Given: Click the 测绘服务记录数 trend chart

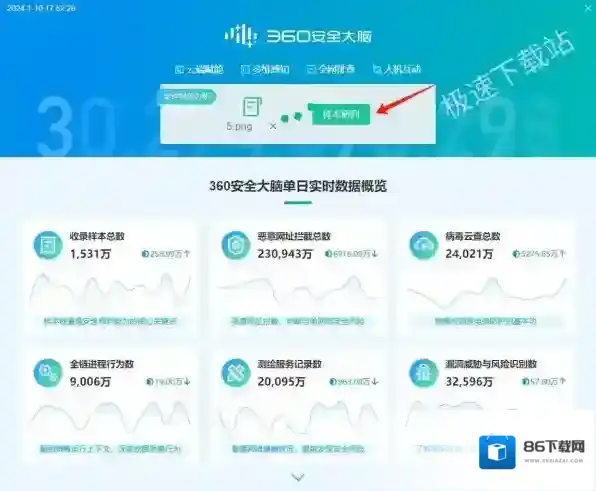Looking at the screenshot, I should [x=298, y=418].
